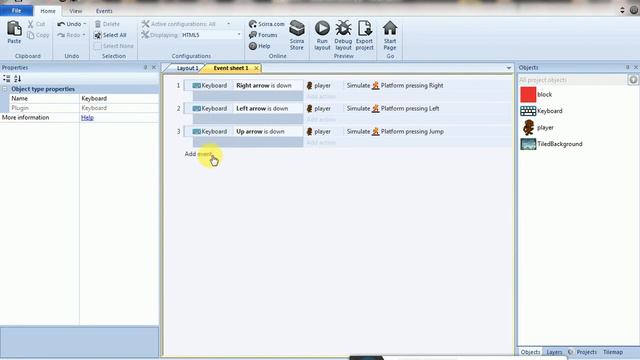This screenshot has width=640, height=360.
Task: Click the Select All icon
Action: (x=98, y=36)
